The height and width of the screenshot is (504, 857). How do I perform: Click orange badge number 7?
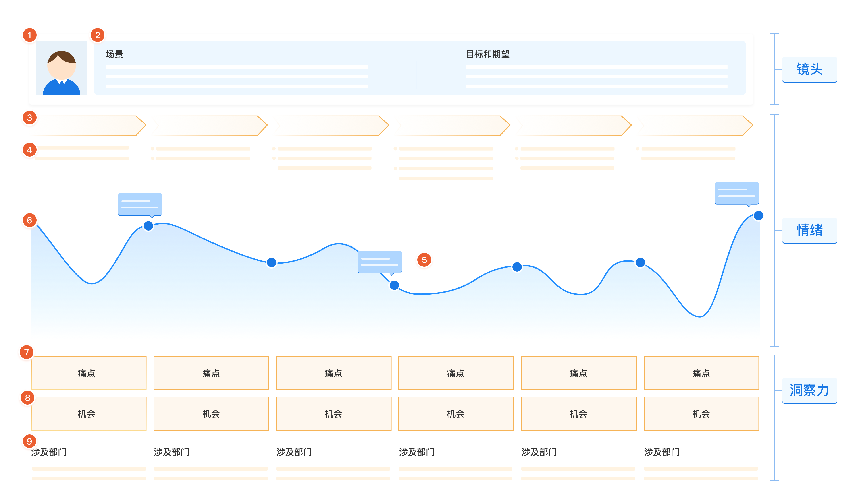(27, 352)
